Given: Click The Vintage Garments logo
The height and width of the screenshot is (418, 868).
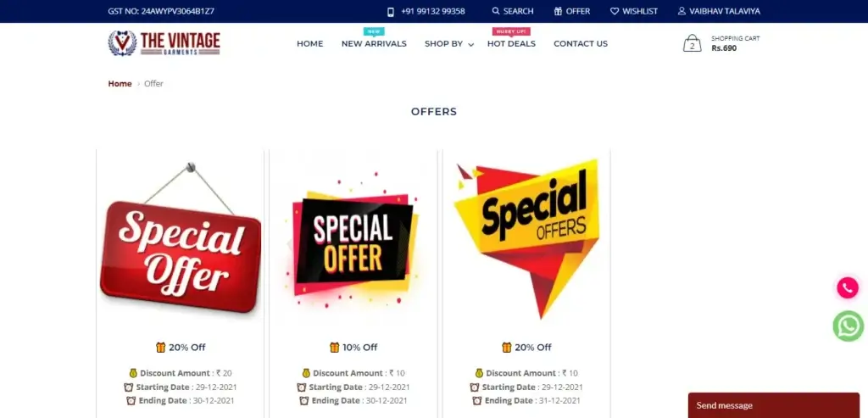Looking at the screenshot, I should 164,43.
